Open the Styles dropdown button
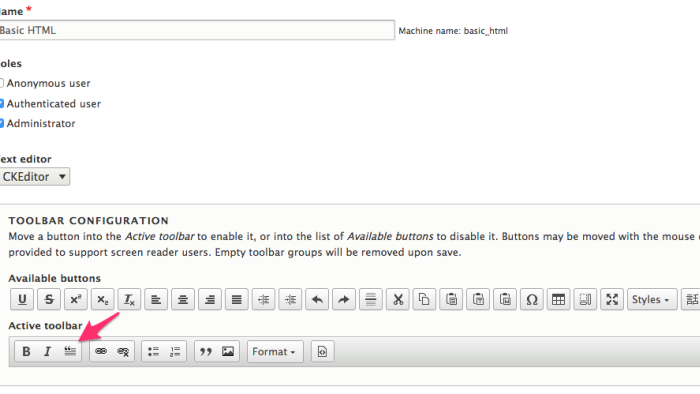 (652, 299)
